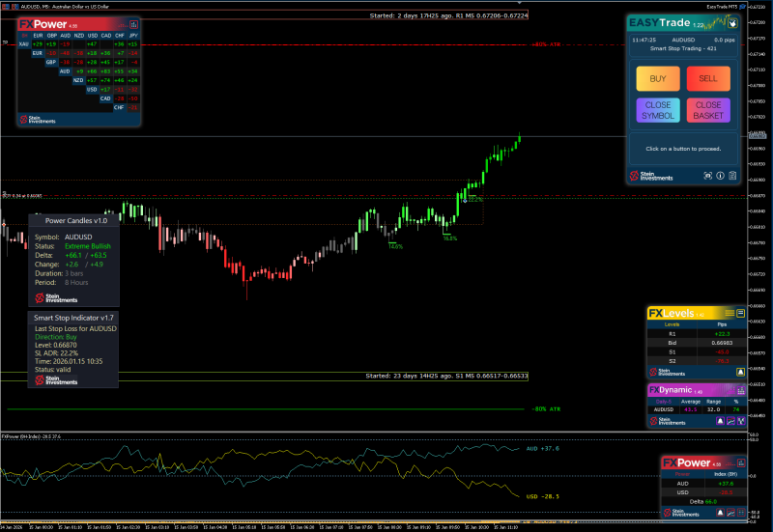The width and height of the screenshot is (773, 532).
Task: Open the info icon in EASY Trade footer
Action: [x=720, y=176]
